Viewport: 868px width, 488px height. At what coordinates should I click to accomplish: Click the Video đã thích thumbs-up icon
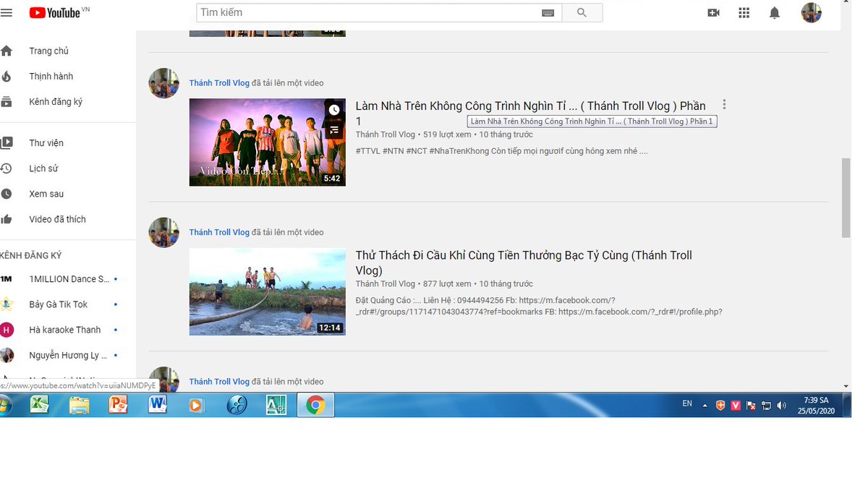pyautogui.click(x=7, y=219)
